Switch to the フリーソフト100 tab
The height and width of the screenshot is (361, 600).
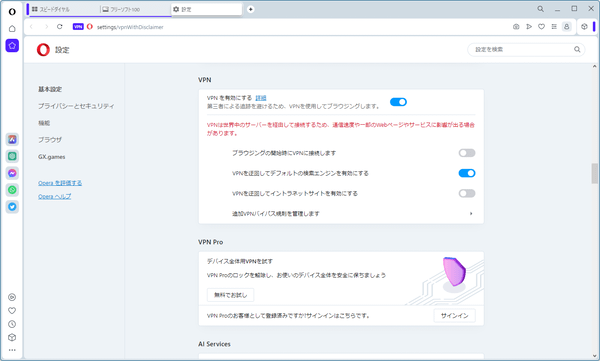135,9
